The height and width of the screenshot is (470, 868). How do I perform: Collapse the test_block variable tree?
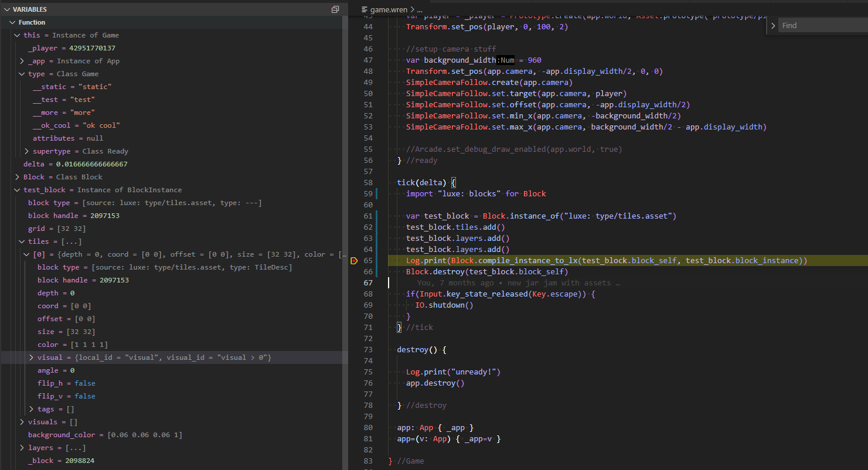coord(17,190)
